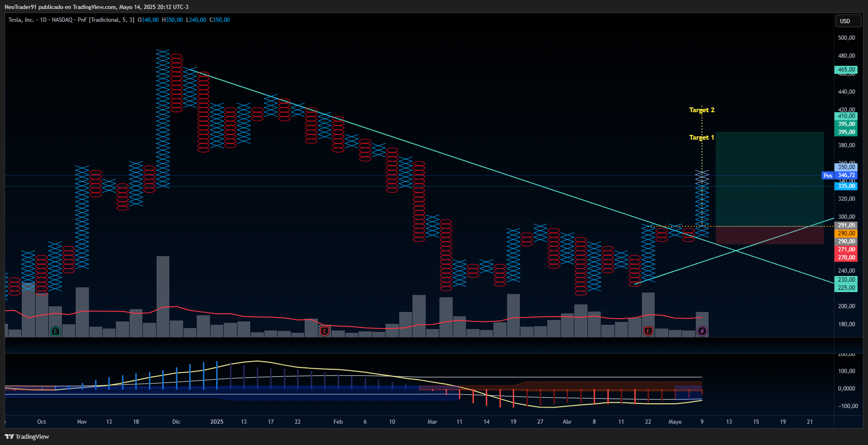
Task: Click the 225,00 green price label
Action: pyautogui.click(x=846, y=288)
